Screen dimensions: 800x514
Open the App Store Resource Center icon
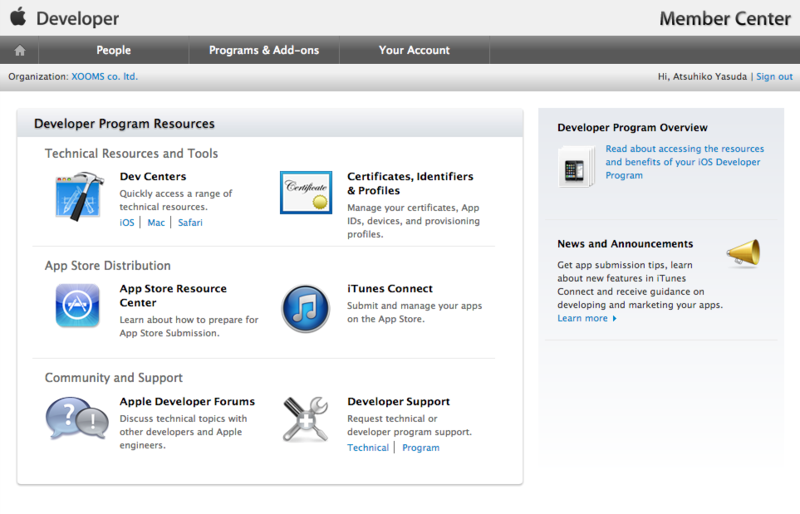click(78, 305)
